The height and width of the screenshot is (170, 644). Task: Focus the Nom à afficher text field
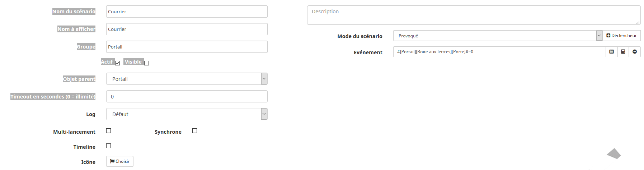click(x=187, y=29)
